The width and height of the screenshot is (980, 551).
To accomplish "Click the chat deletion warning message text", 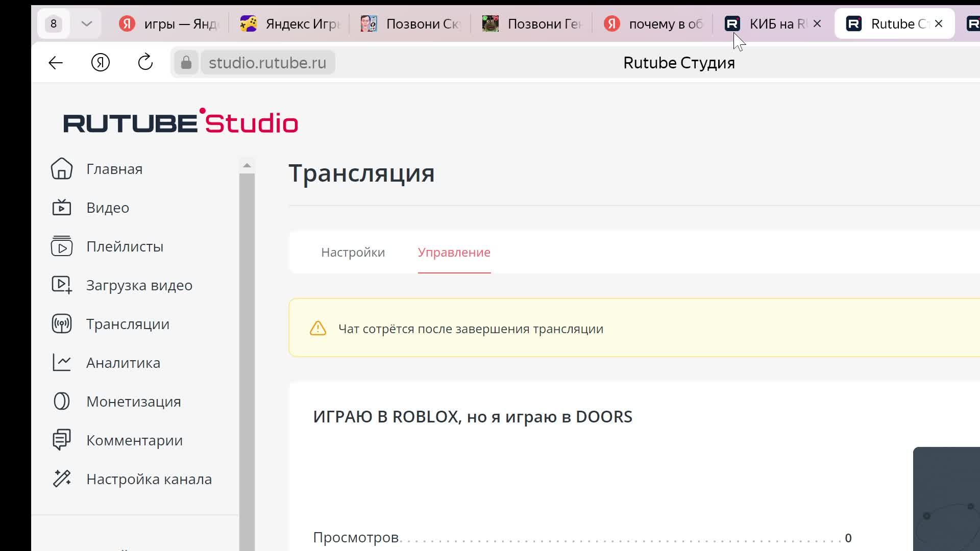I will click(471, 329).
